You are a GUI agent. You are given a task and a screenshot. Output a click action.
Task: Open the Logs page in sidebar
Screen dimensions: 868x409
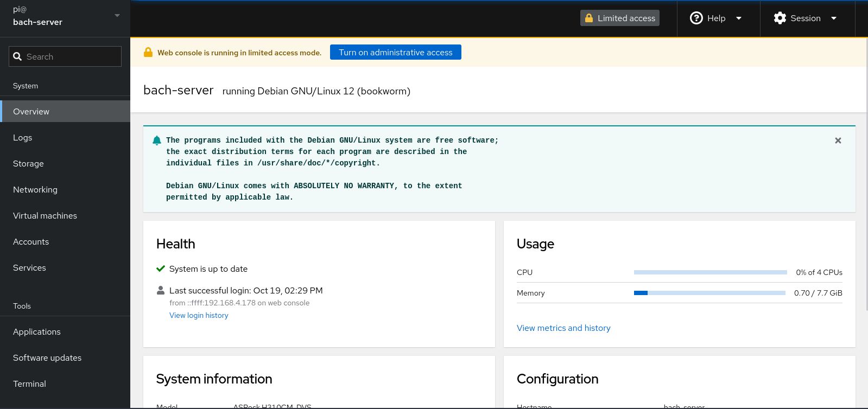[x=23, y=138]
